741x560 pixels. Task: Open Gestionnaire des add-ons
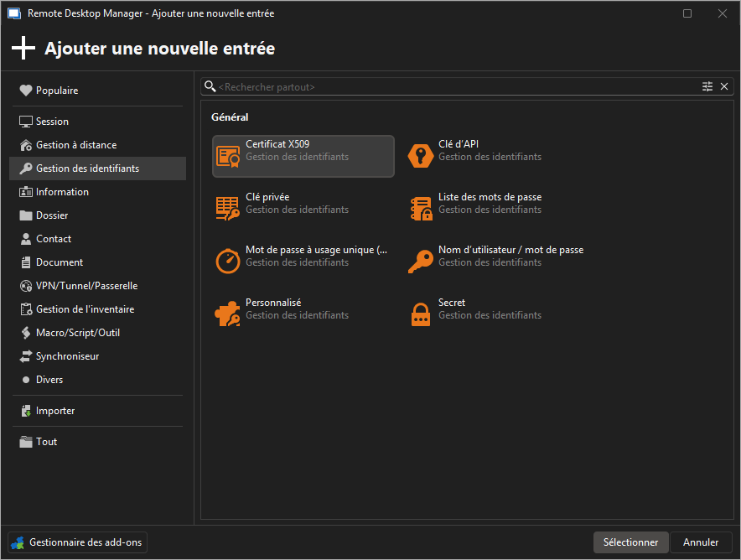tap(77, 542)
